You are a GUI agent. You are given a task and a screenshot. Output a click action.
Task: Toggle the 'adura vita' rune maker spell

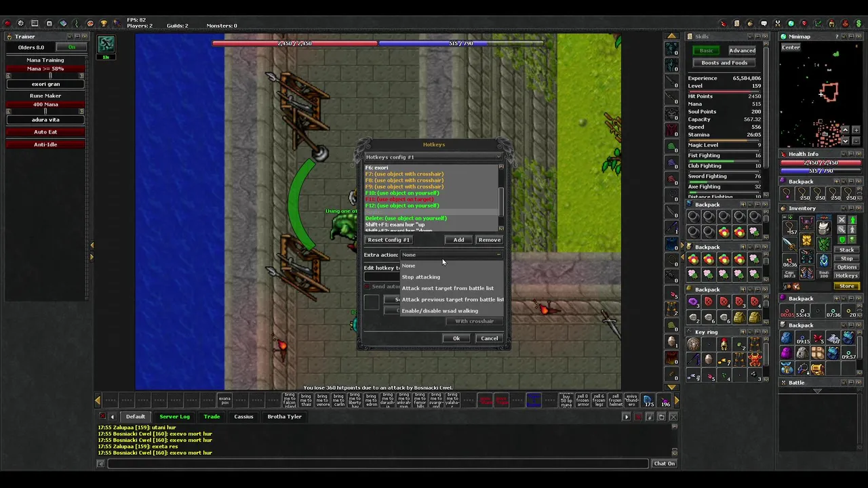45,120
